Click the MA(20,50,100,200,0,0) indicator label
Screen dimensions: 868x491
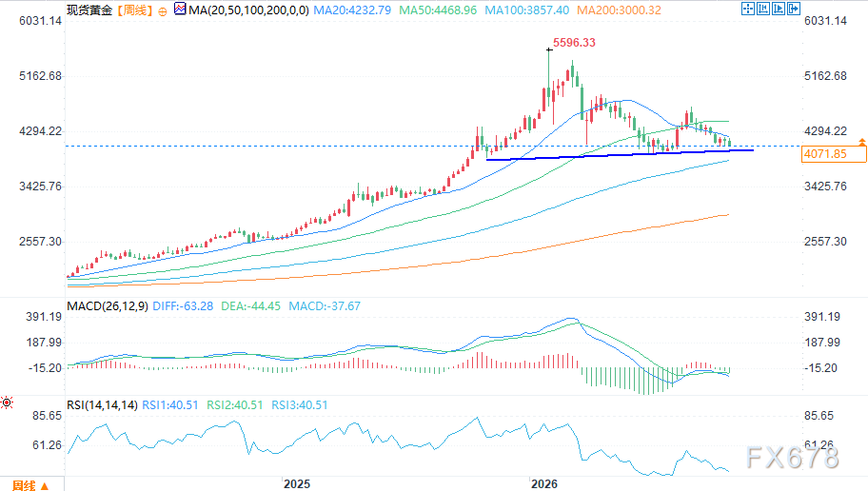tap(248, 10)
